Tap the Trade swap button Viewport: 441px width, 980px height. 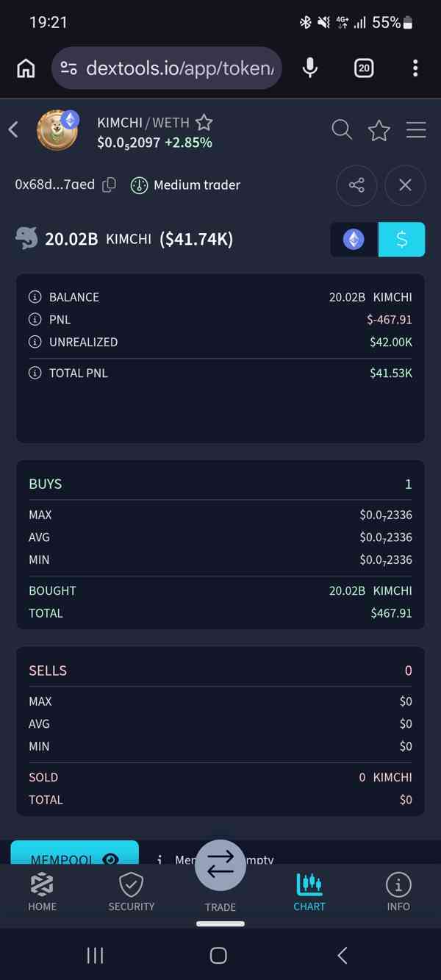pyautogui.click(x=220, y=866)
